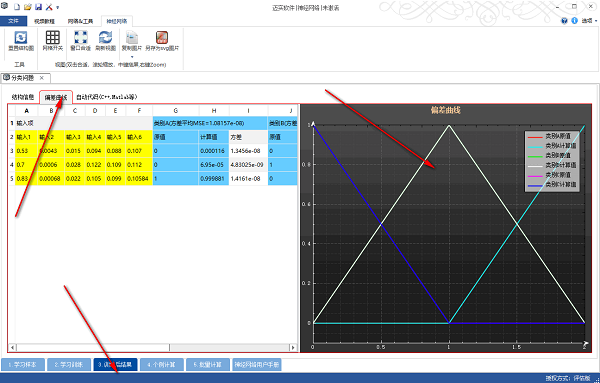Image resolution: width=600 pixels, height=383 pixels.
Task: Open the 文件 file menu
Action: tap(13, 21)
